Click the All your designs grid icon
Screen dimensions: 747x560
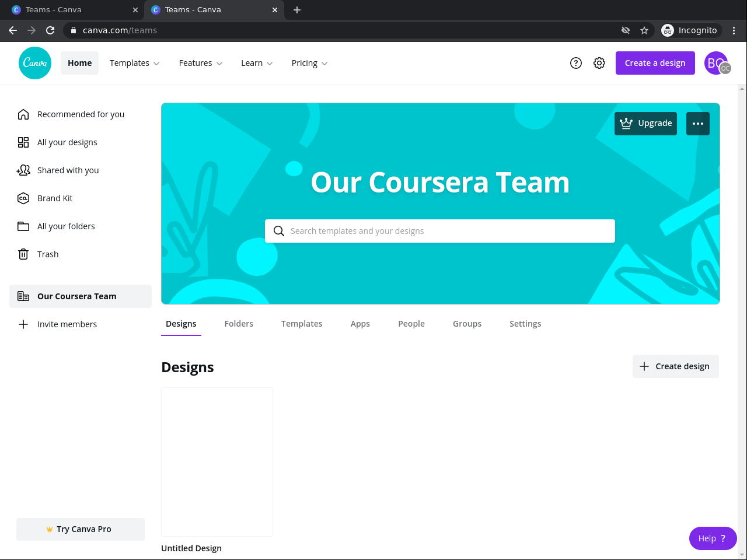point(23,142)
